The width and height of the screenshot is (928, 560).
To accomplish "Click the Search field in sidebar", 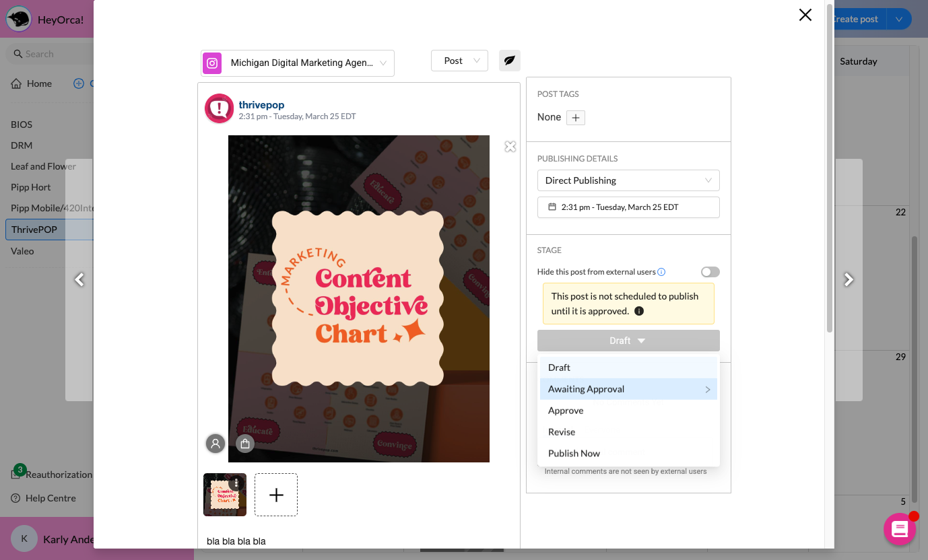I will pyautogui.click(x=50, y=54).
